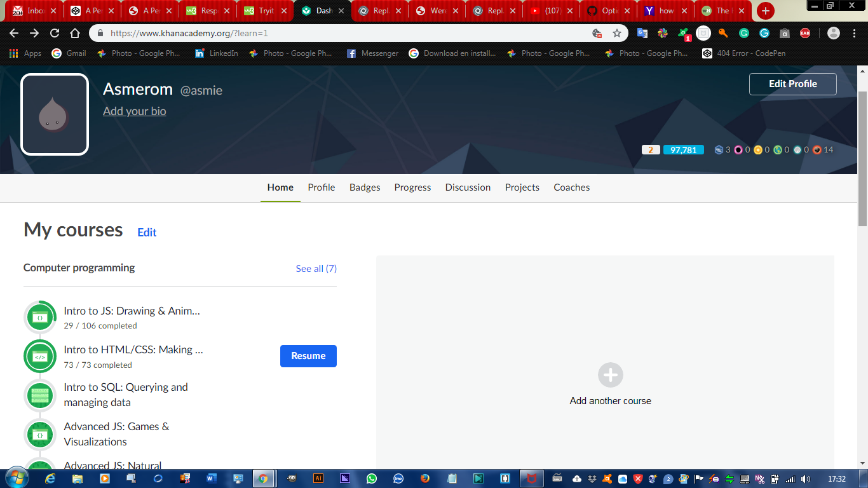
Task: Click the address bar URL field
Action: tap(343, 33)
